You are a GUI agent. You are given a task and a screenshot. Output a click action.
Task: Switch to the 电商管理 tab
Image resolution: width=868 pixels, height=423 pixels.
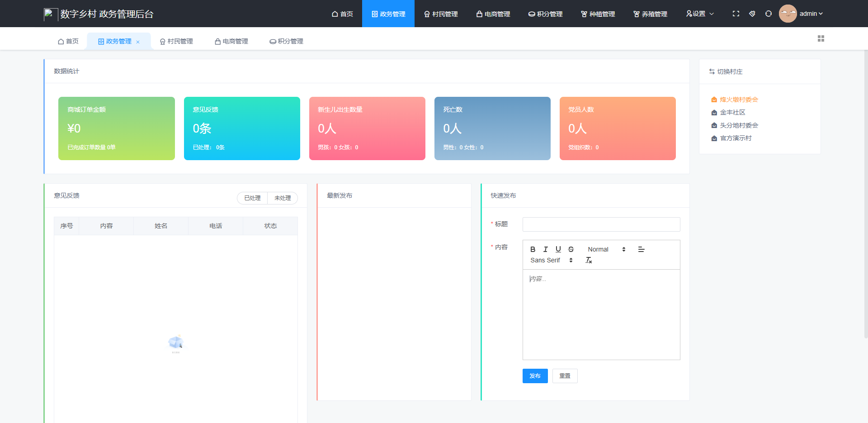(x=231, y=41)
